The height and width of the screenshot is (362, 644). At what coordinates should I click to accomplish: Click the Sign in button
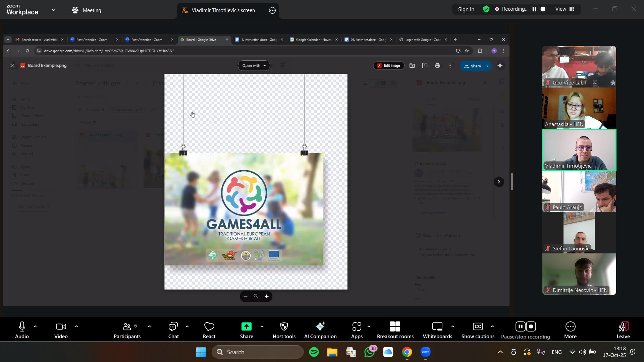coord(466,9)
